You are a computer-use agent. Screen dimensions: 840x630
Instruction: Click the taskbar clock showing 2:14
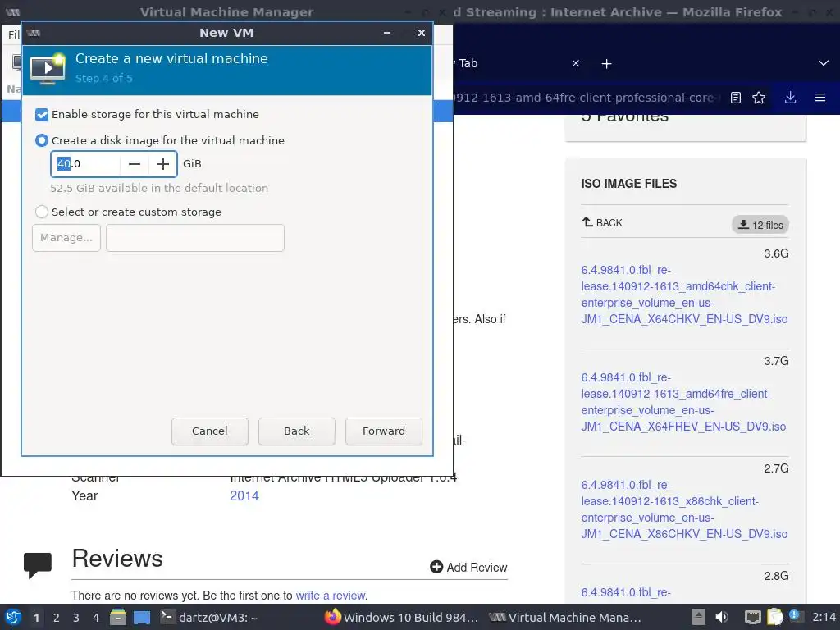tap(824, 617)
